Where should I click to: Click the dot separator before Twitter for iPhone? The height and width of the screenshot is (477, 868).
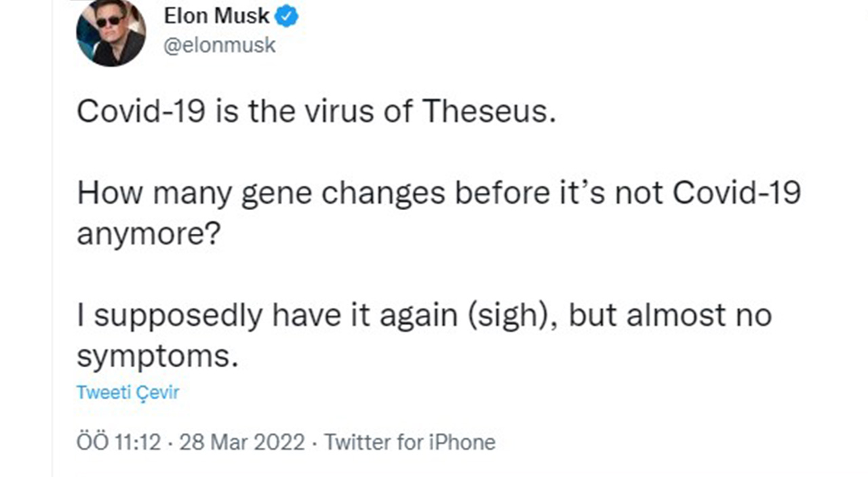coord(315,442)
